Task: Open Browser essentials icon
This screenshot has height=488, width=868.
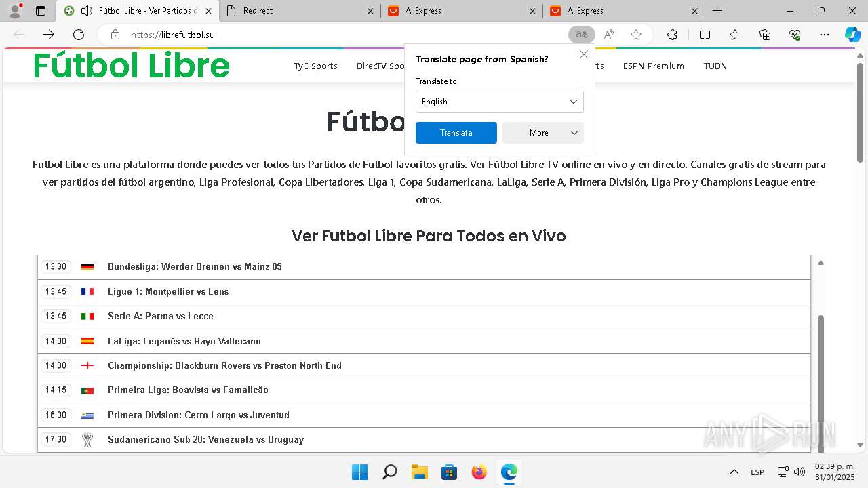Action: pyautogui.click(x=795, y=35)
